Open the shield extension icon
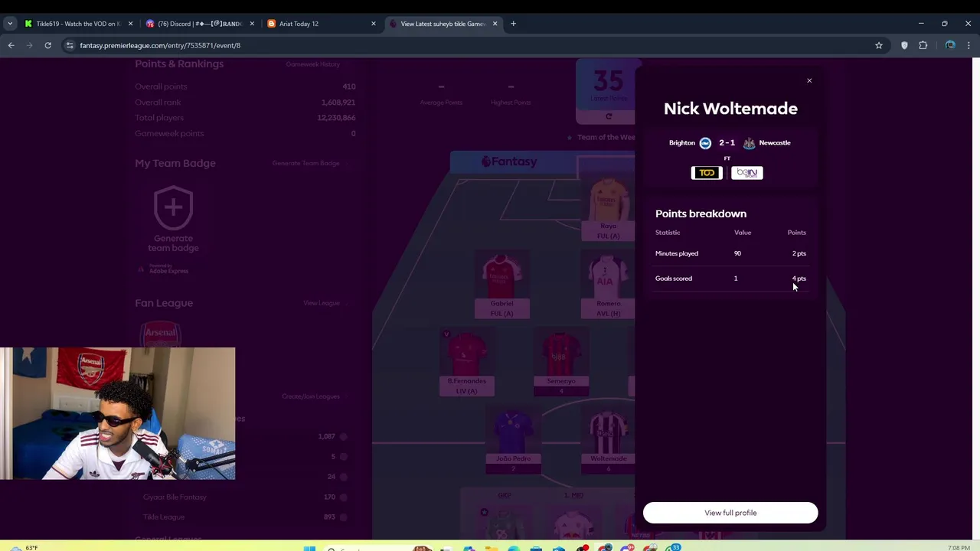This screenshot has width=980, height=551. (x=904, y=45)
